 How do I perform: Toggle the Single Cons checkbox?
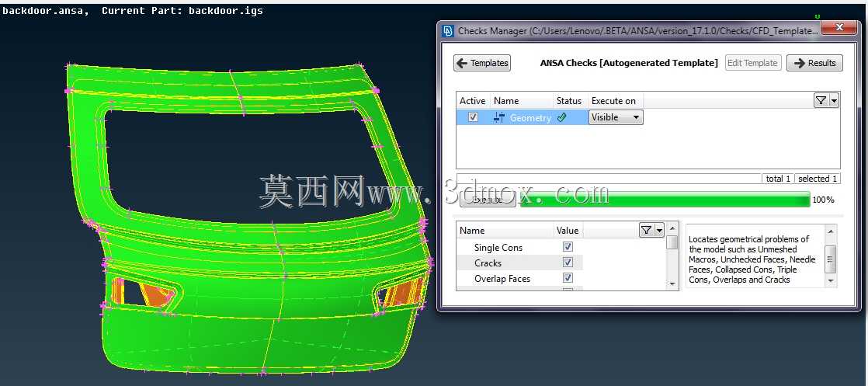[x=568, y=247]
